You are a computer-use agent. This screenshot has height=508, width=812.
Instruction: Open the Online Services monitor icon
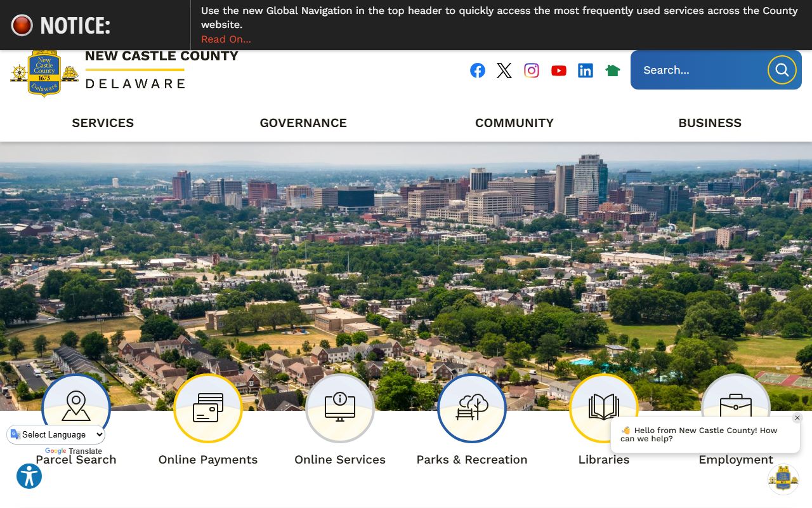(340, 408)
